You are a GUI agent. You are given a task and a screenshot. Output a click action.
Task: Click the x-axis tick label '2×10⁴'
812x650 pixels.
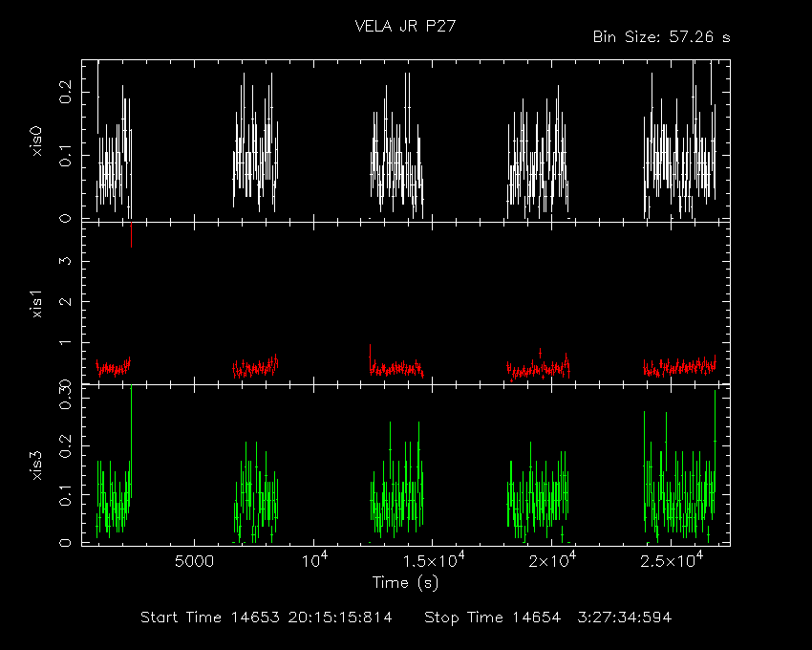[x=552, y=560]
